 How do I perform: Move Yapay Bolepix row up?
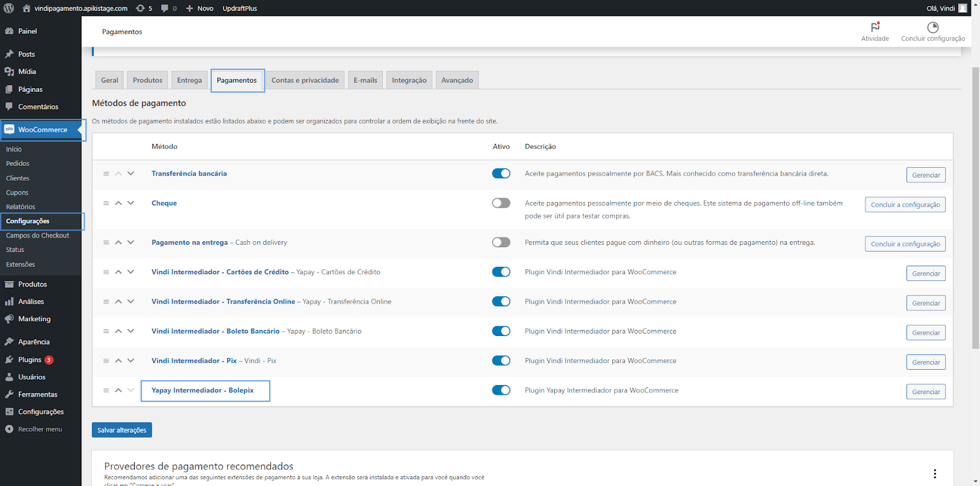point(118,391)
